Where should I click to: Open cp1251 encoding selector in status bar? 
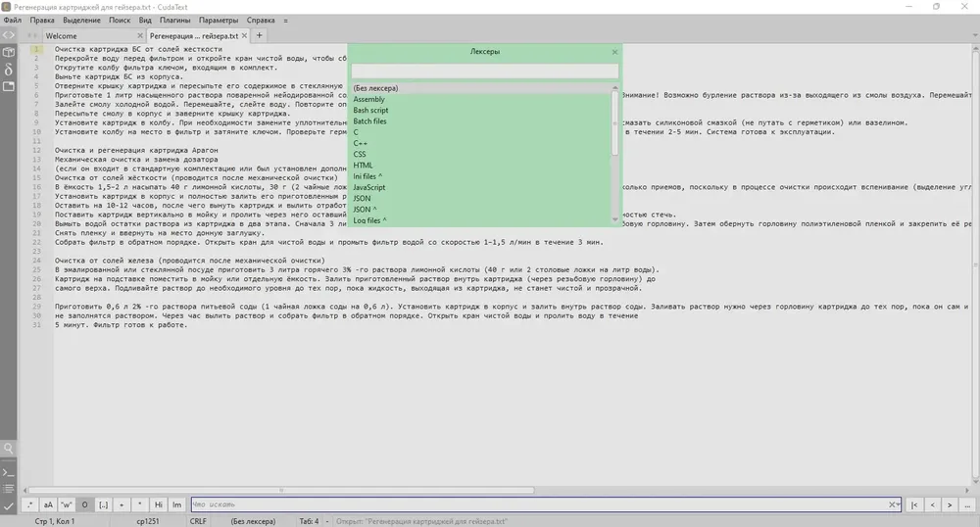(x=148, y=521)
